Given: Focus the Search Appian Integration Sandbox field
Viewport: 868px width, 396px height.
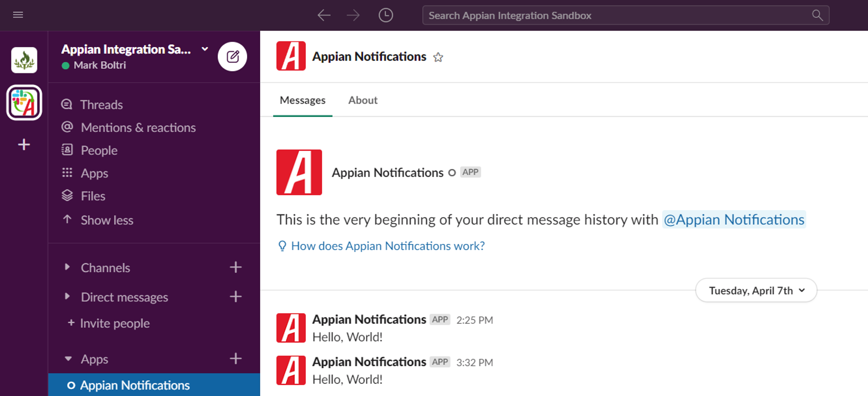Looking at the screenshot, I should tap(625, 15).
